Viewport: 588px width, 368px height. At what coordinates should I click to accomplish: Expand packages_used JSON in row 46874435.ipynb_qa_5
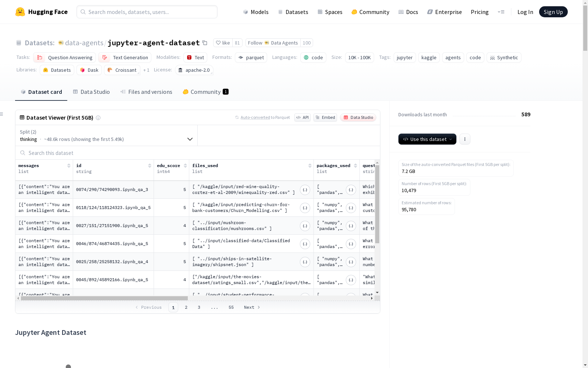click(x=351, y=244)
